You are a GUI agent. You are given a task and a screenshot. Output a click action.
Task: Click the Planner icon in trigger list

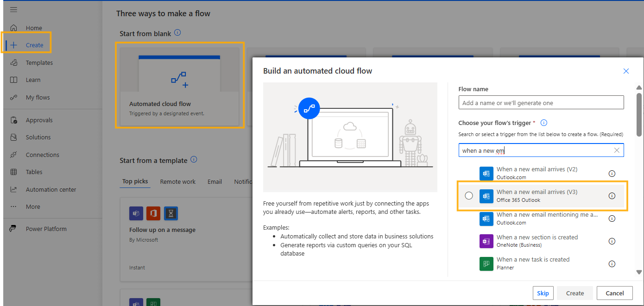coord(486,264)
